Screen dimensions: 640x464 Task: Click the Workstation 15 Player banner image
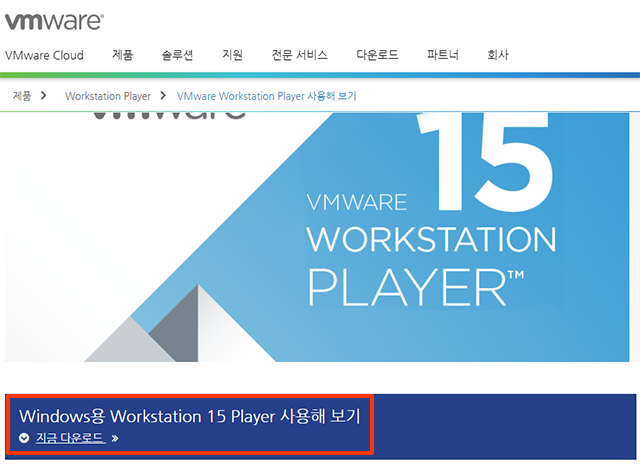pyautogui.click(x=317, y=237)
